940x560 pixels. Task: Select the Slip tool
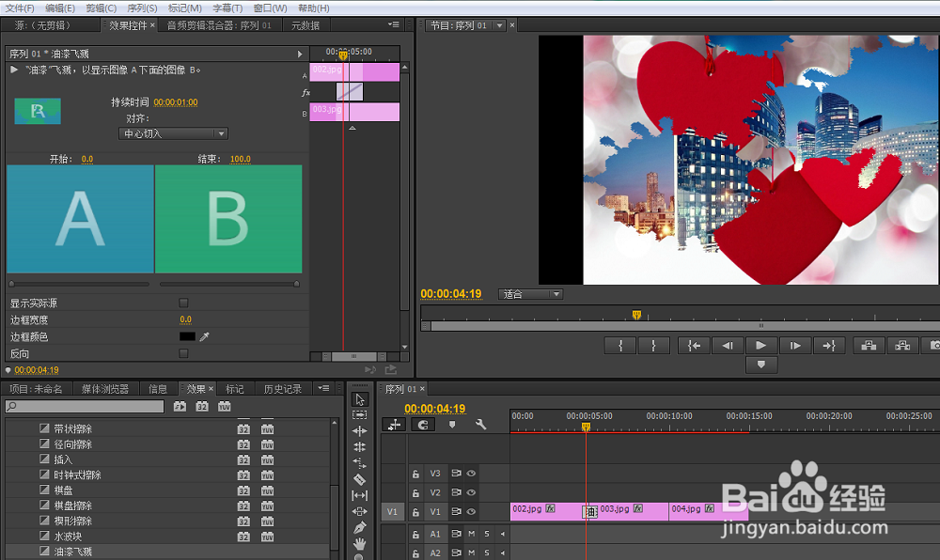(360, 495)
